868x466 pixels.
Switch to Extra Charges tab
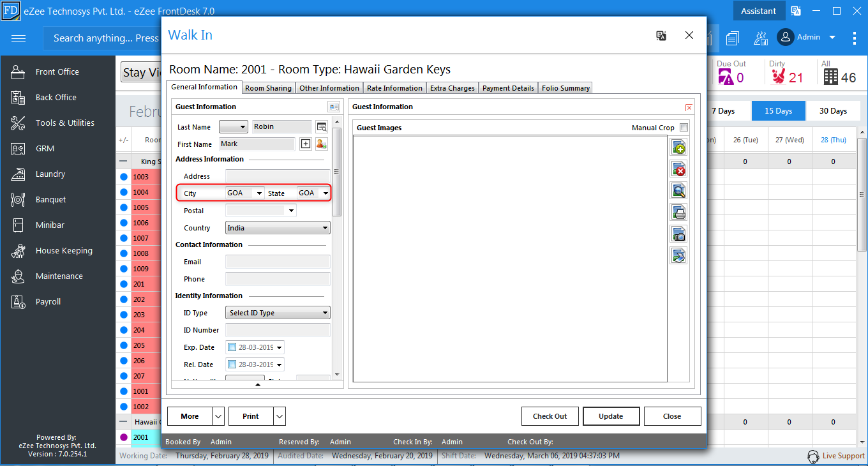(x=452, y=88)
